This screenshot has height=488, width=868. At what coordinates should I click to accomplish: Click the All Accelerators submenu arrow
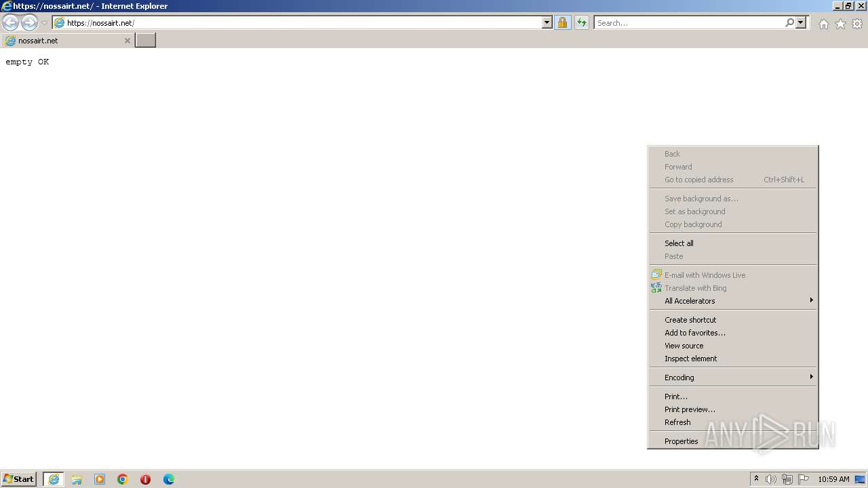tap(811, 300)
